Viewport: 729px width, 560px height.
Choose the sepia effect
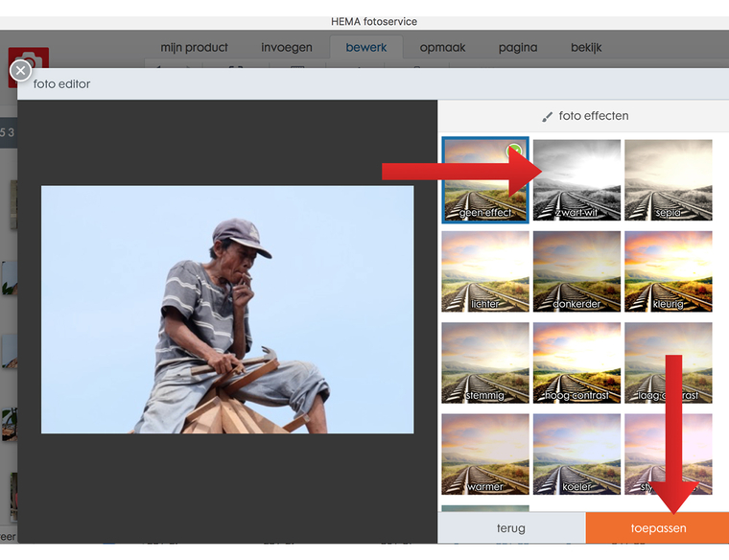coord(669,180)
